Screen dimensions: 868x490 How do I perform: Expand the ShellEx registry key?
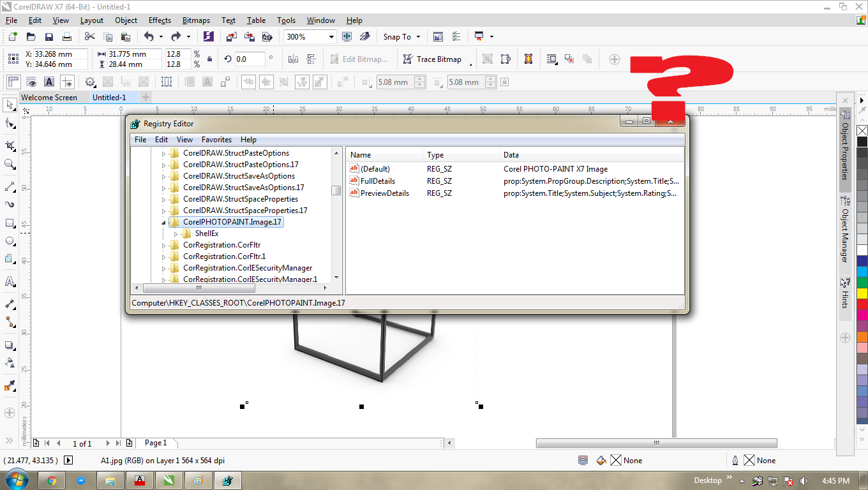[176, 234]
